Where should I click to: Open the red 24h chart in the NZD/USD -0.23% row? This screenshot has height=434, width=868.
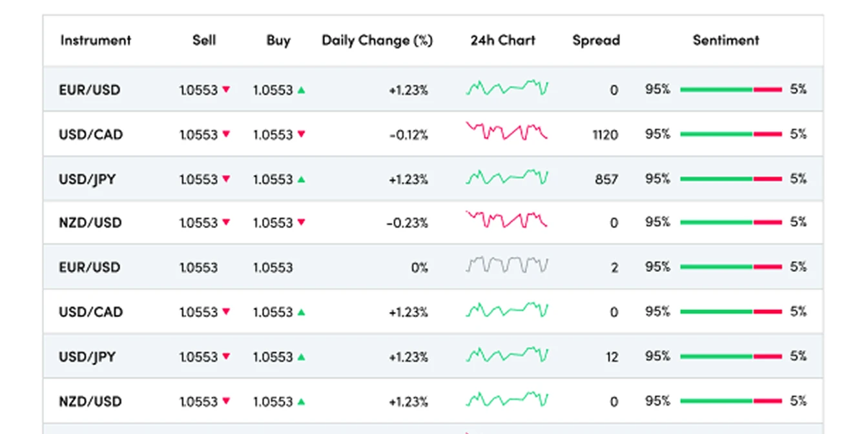click(x=507, y=220)
